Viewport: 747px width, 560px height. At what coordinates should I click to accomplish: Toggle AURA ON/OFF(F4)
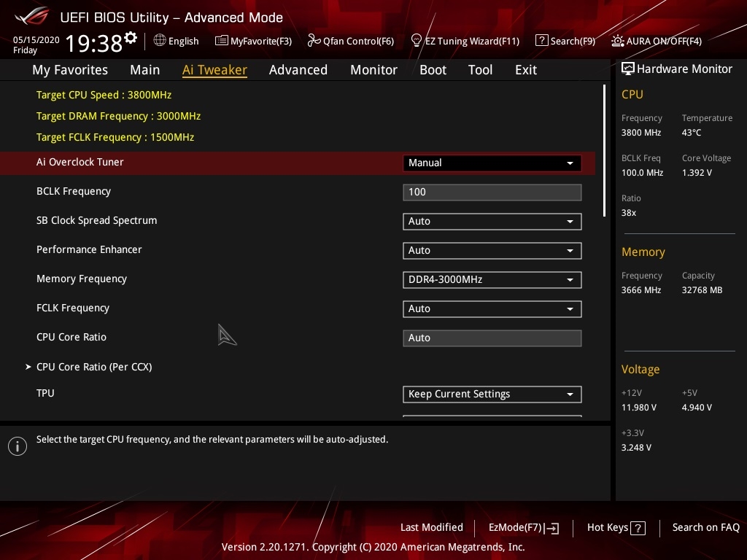[657, 41]
